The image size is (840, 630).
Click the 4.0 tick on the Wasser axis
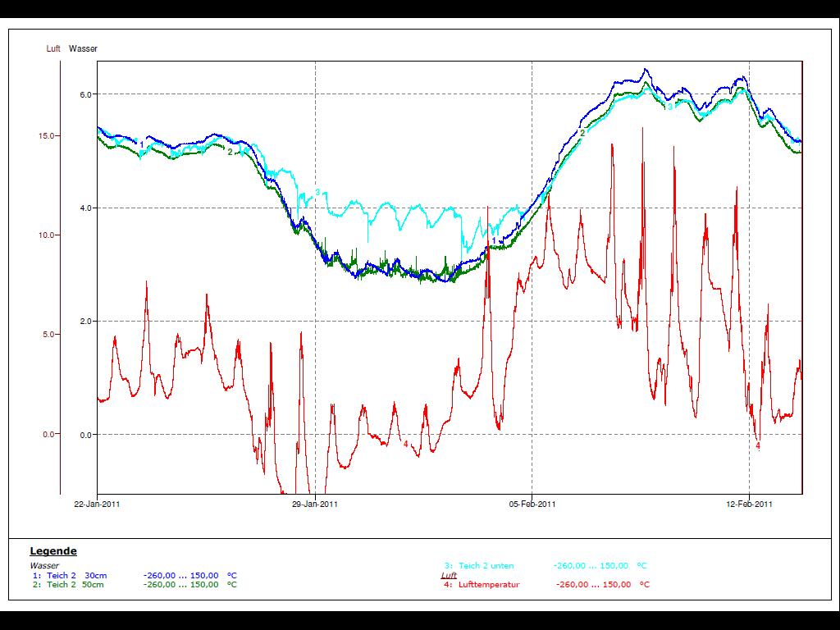[x=84, y=208]
